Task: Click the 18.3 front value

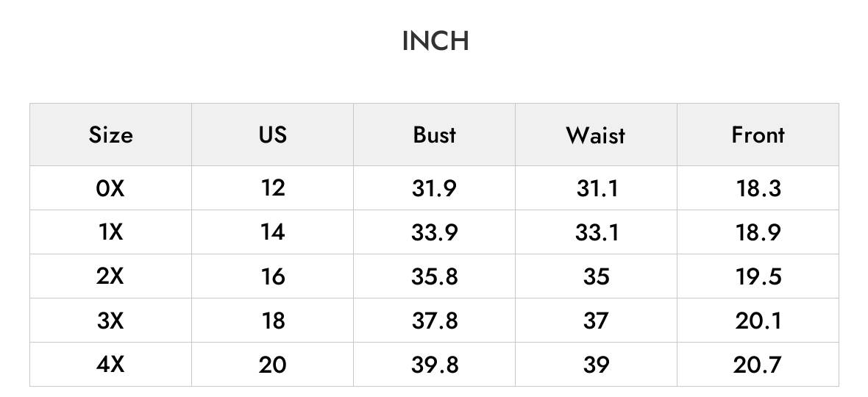Action: [x=758, y=188]
